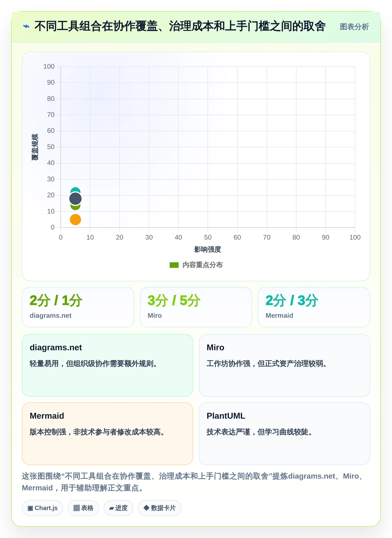Click the 内容重点分布 legend text
Viewport: 392px width, 538px height.
pyautogui.click(x=202, y=265)
